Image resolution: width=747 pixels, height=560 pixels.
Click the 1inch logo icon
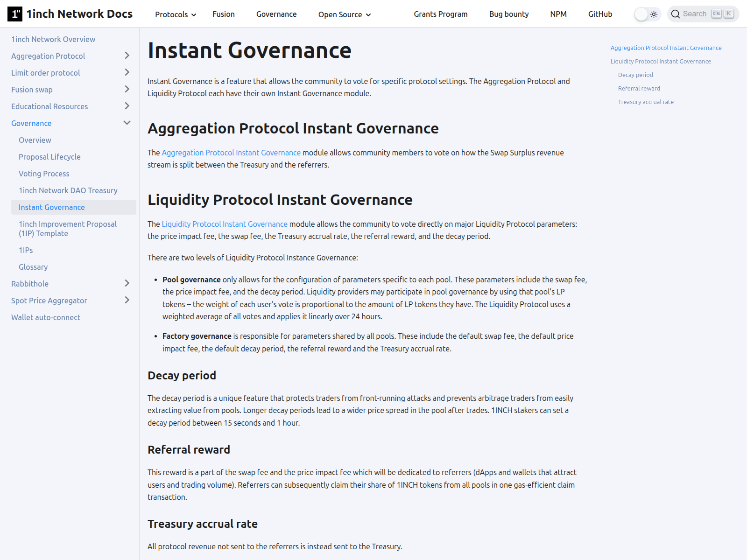click(x=15, y=14)
